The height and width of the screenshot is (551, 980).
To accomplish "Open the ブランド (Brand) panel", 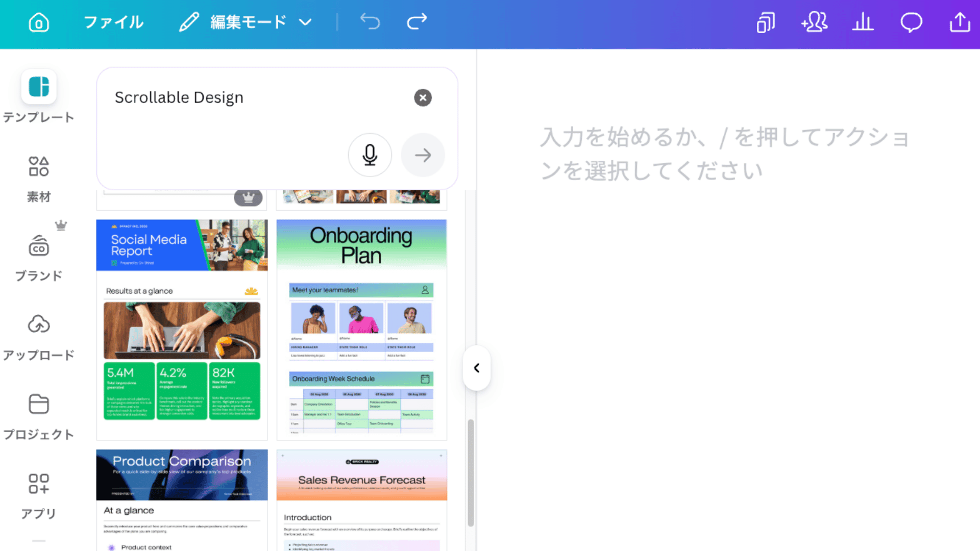I will (x=38, y=255).
